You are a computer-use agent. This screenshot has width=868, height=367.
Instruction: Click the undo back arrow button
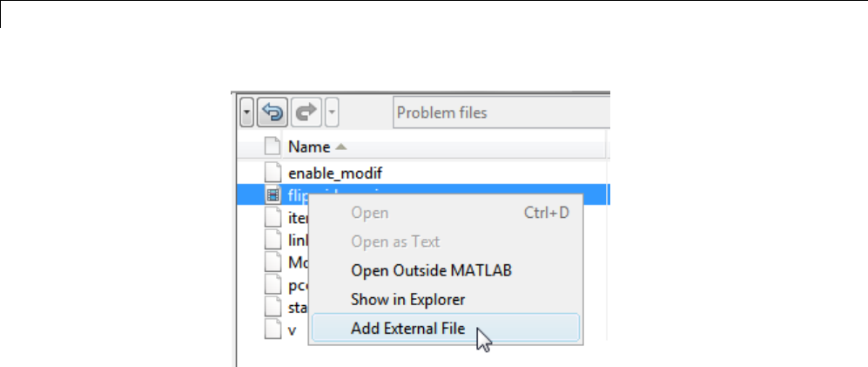(273, 112)
